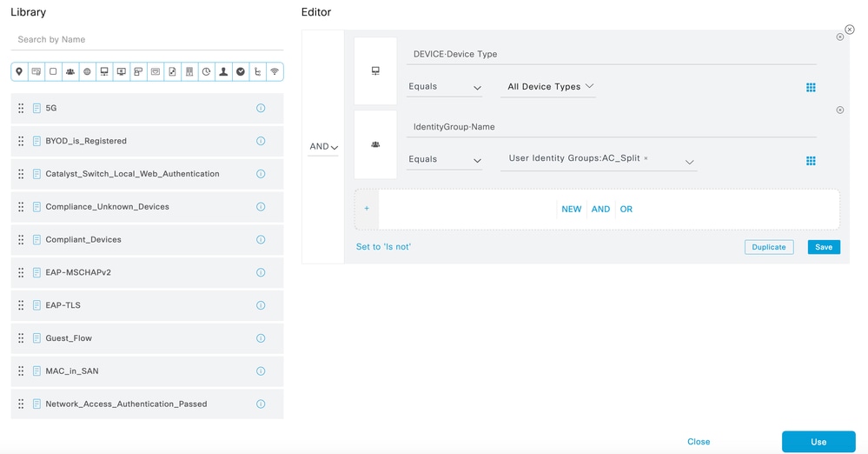Click OR in the new condition row
The image size is (868, 454).
pyautogui.click(x=626, y=209)
